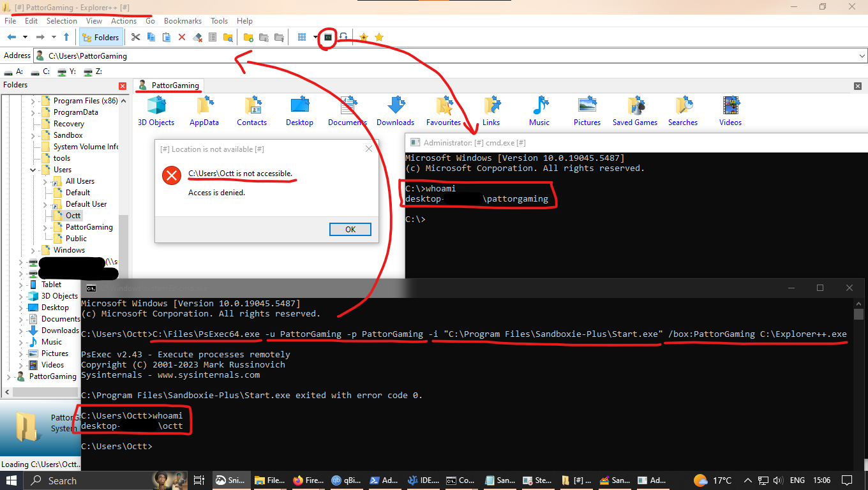
Task: Click the Refresh toolbar icon
Action: click(343, 38)
